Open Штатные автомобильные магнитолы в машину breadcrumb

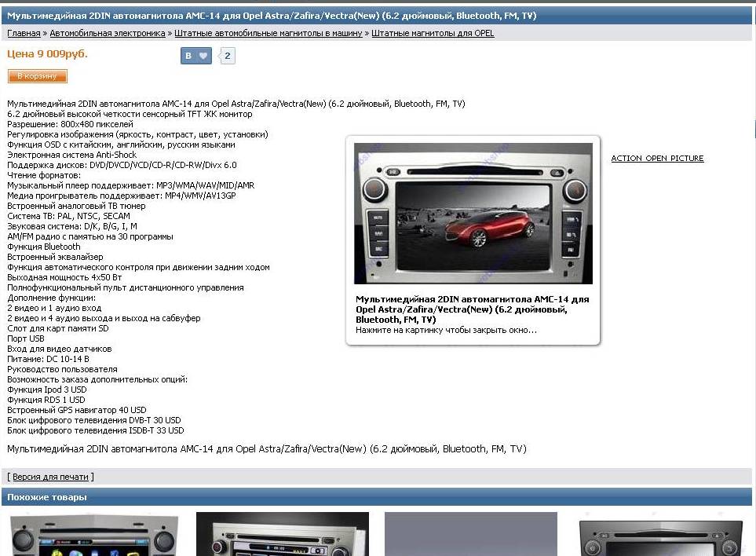[268, 34]
